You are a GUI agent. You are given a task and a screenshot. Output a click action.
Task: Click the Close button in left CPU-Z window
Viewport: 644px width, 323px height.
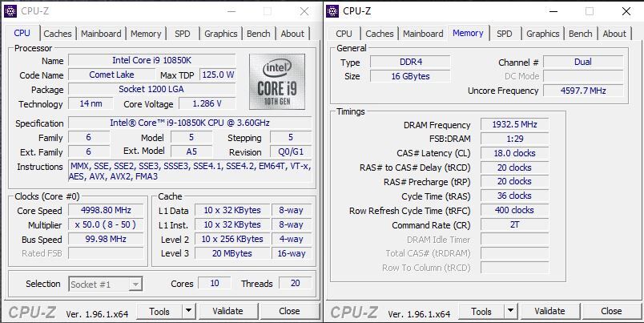pyautogui.click(x=289, y=311)
